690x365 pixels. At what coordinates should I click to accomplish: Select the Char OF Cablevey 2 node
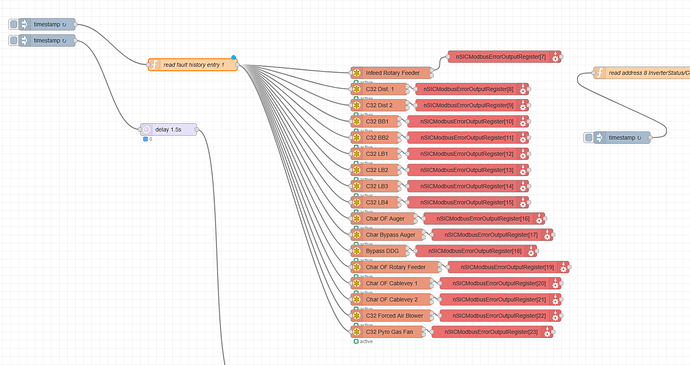392,299
